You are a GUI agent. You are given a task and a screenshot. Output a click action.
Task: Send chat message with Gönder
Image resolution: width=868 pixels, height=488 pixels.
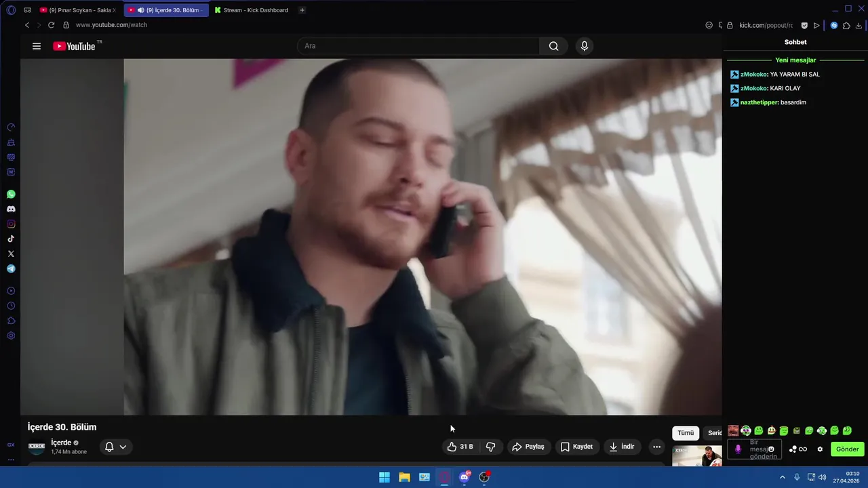coord(847,449)
